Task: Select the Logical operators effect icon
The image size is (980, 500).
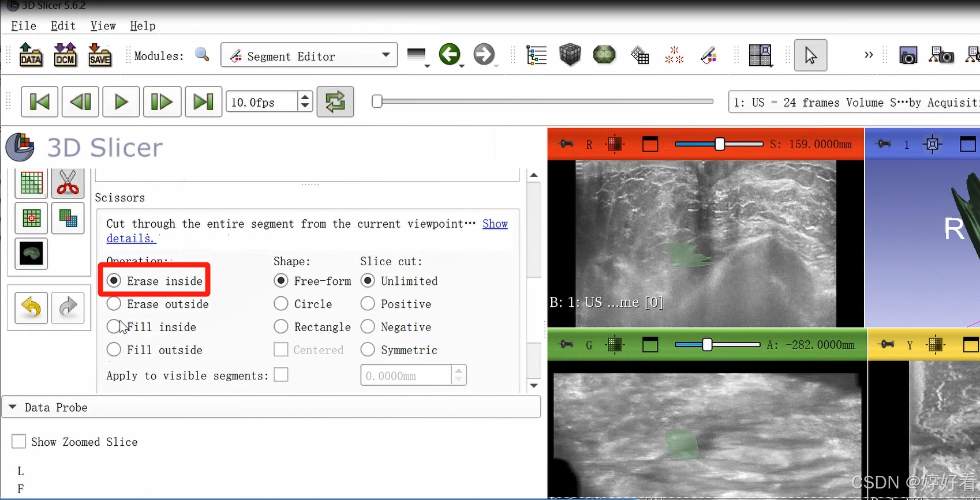Action: tap(68, 218)
